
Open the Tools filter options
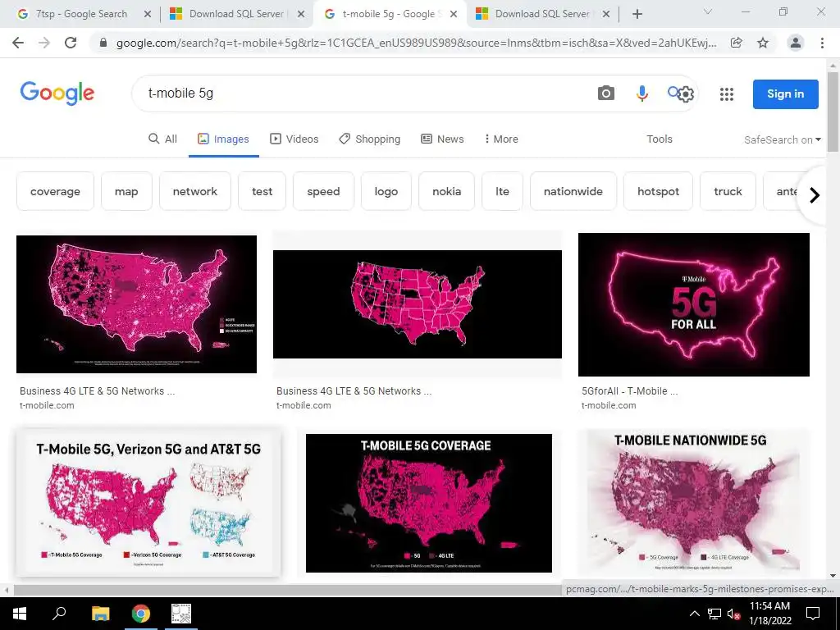click(x=659, y=139)
